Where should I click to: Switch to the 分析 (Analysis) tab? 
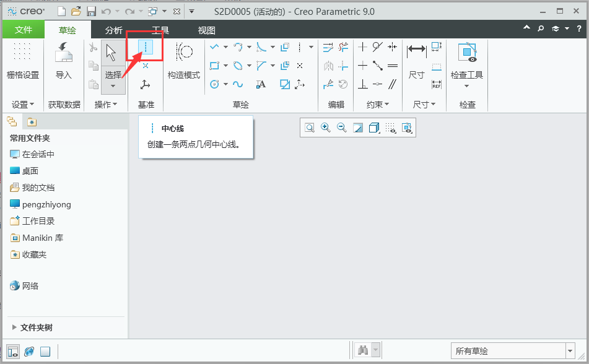[x=114, y=30]
